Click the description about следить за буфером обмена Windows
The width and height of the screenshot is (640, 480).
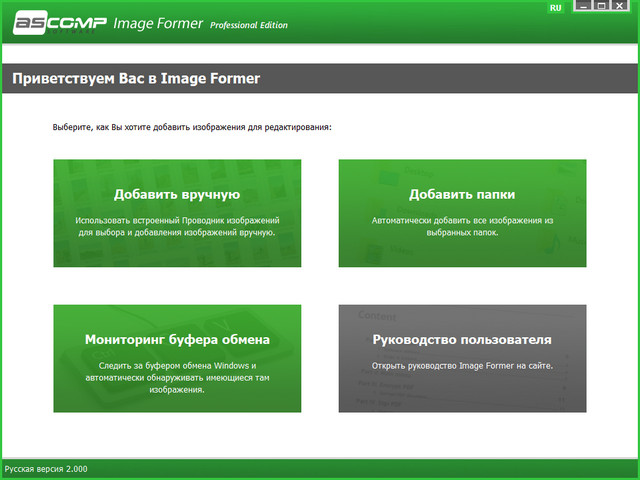point(177,377)
